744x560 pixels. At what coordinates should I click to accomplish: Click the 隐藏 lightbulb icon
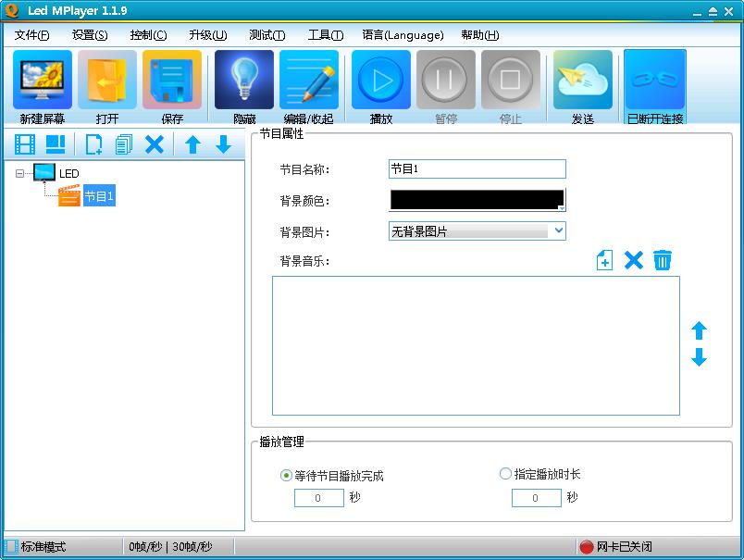point(244,80)
